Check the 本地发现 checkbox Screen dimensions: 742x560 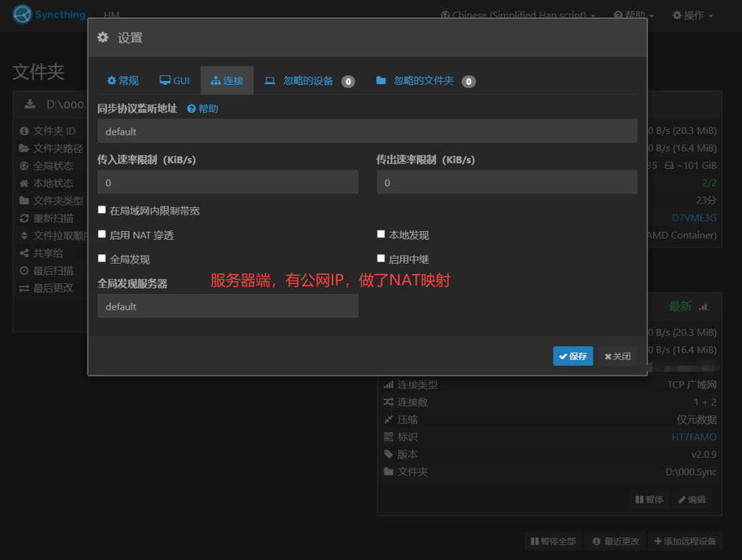[381, 235]
